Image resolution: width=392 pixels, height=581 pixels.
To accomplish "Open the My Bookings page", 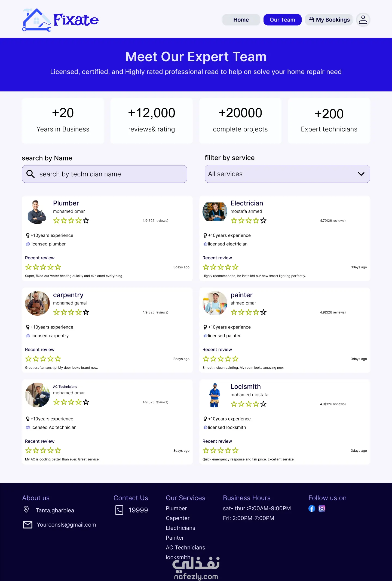I will coord(332,20).
